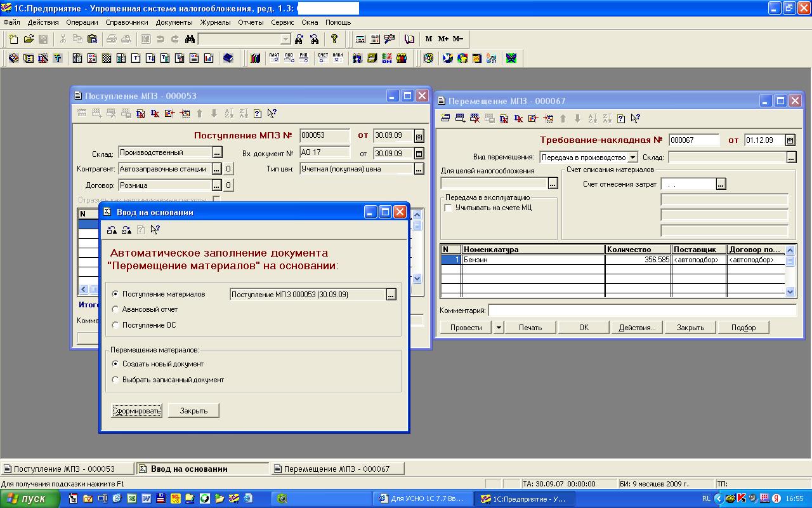This screenshot has height=508, width=812.
Task: Switch to Для УСНО 1С 7.7 taskbar item
Action: tap(423, 498)
